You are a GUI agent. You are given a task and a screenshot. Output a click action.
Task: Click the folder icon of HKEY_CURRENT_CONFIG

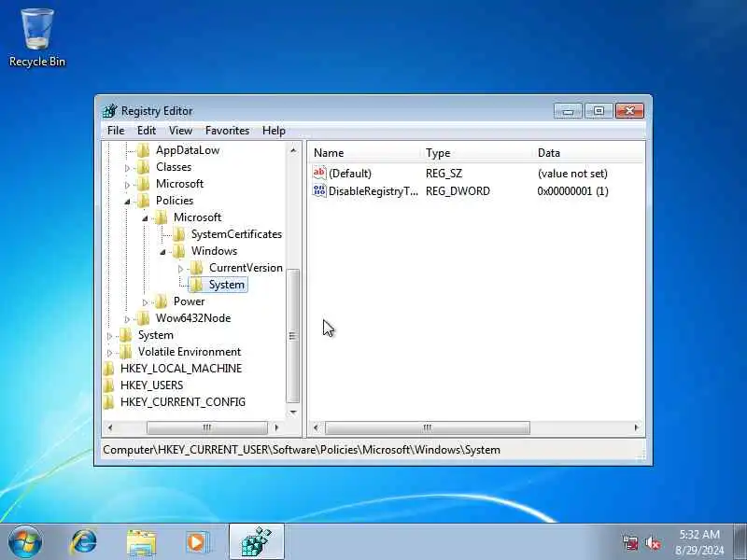point(108,402)
